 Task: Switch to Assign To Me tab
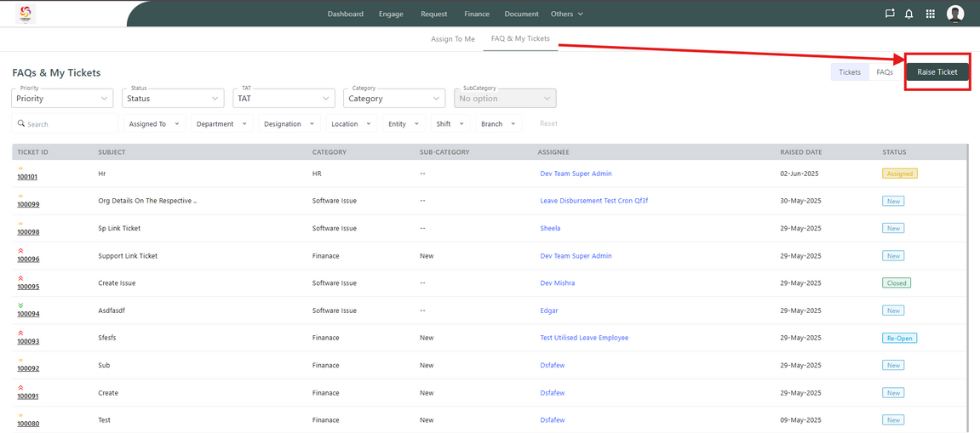pos(452,39)
